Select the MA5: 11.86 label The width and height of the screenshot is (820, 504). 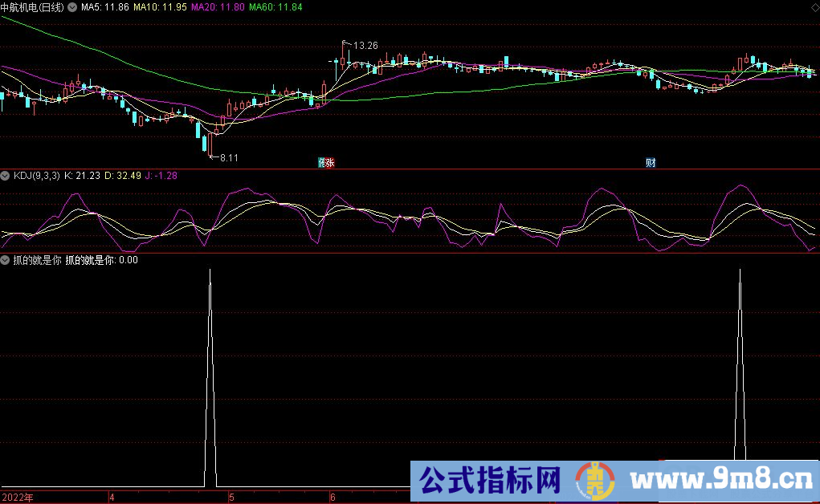(x=104, y=7)
